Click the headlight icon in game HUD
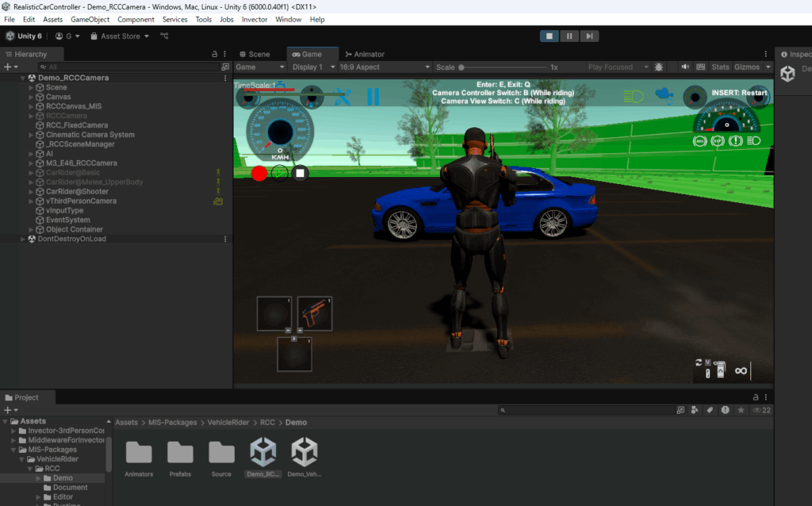Image resolution: width=812 pixels, height=506 pixels. 634,97
